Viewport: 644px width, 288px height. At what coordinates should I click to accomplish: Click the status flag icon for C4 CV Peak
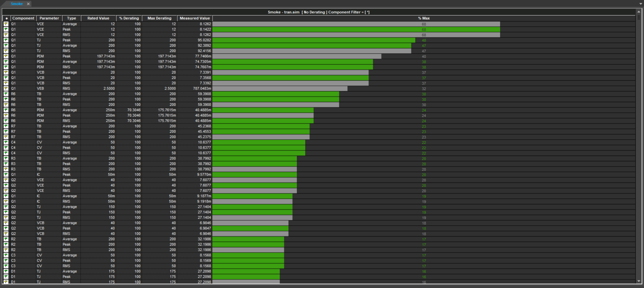click(x=6, y=147)
